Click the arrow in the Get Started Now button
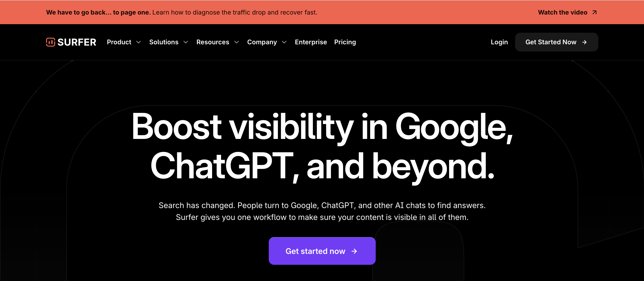Screen dimensions: 644x281 (x=584, y=42)
